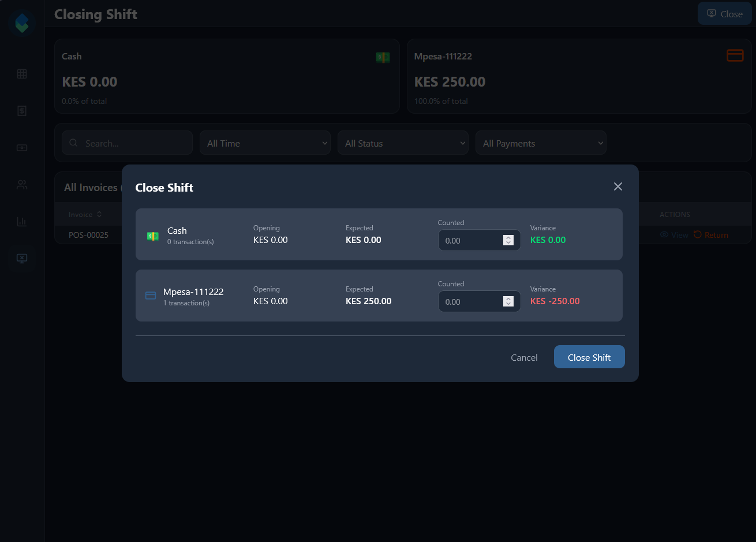
Task: Click the app logo in sidebar
Action: click(22, 23)
